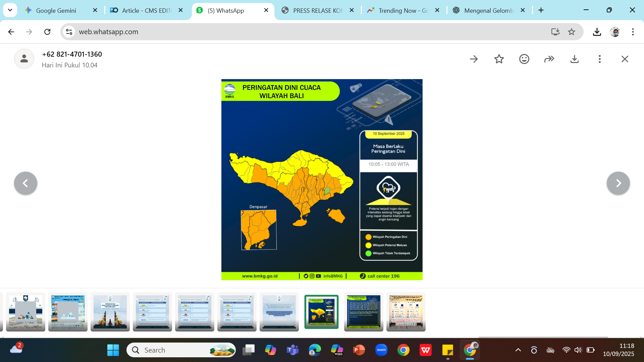
Task: Open Chrome downloads
Action: (x=597, y=32)
